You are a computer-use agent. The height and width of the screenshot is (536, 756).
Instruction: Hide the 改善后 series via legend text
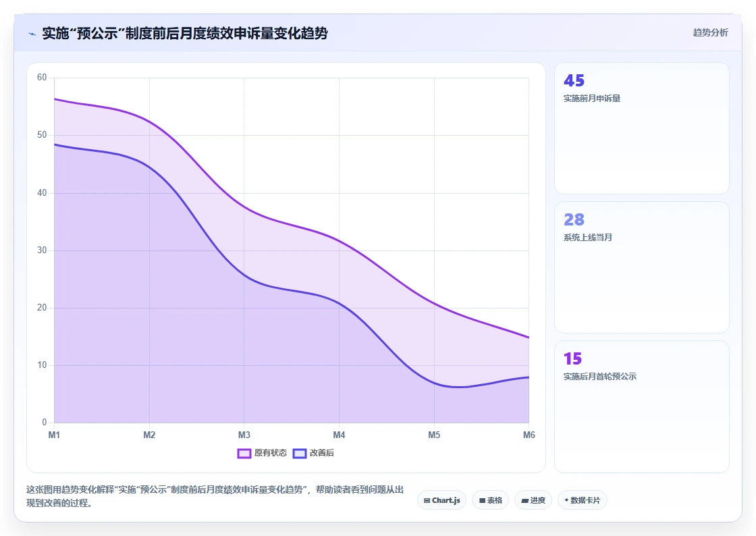coord(321,452)
